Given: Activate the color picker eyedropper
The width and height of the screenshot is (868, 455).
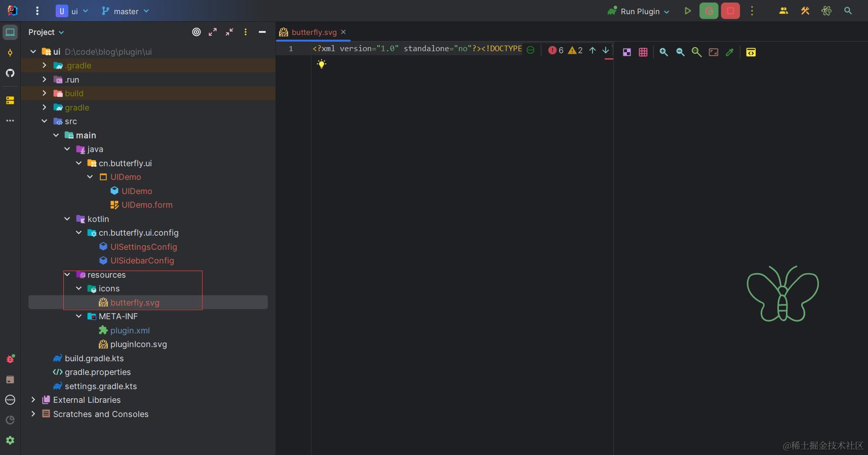Looking at the screenshot, I should click(730, 52).
